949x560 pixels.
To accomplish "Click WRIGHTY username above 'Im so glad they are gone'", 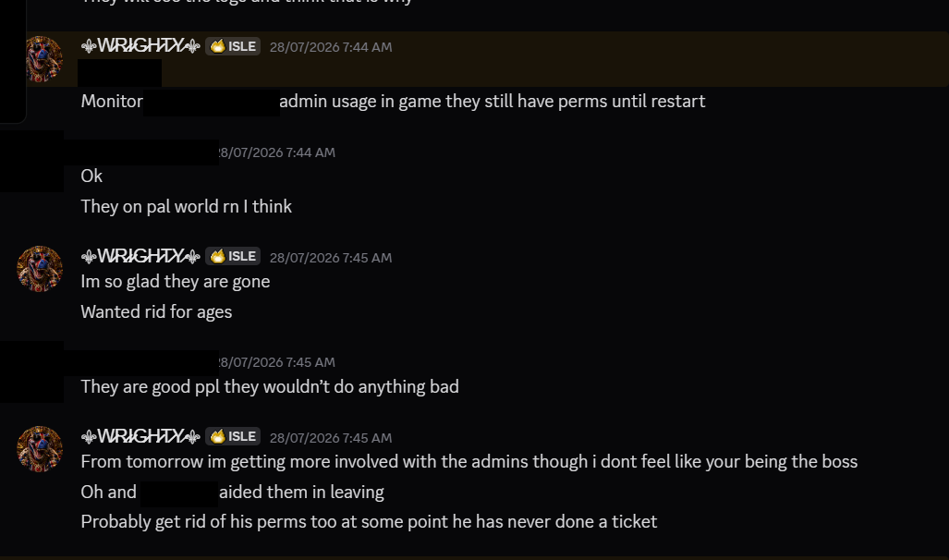I will 140,256.
